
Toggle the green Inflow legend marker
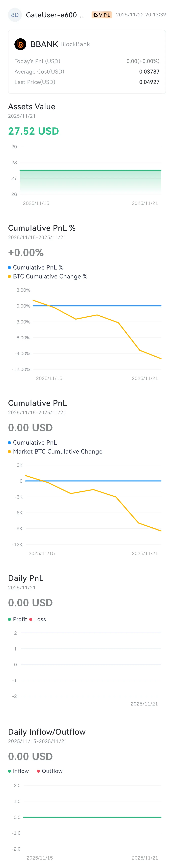[x=9, y=771]
